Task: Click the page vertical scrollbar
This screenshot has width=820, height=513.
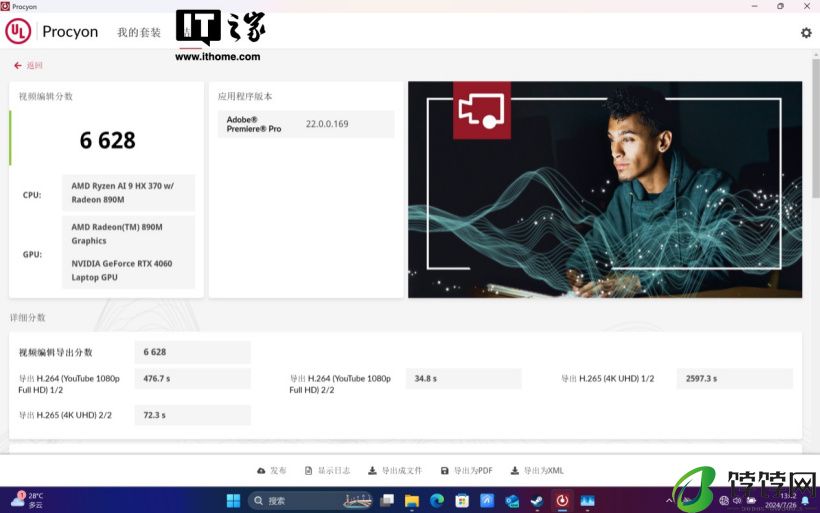Action: click(x=815, y=128)
